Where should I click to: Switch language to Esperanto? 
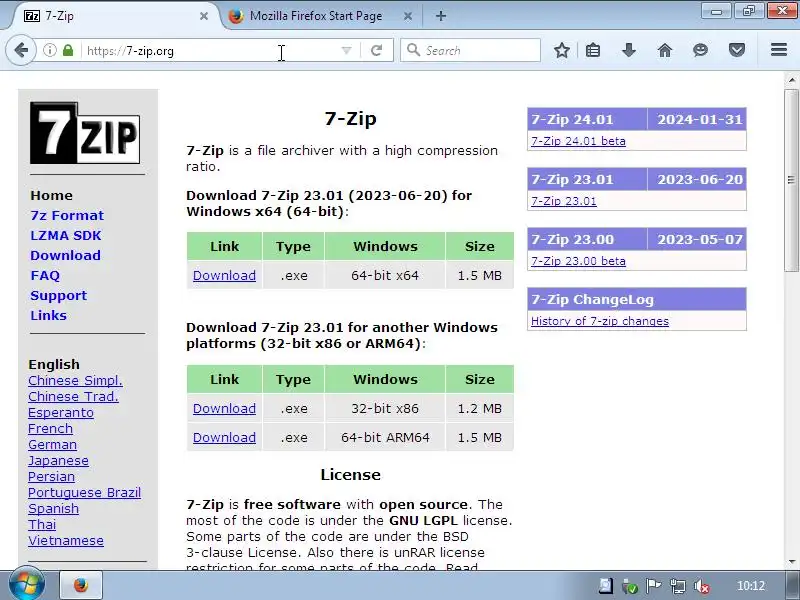pyautogui.click(x=61, y=413)
